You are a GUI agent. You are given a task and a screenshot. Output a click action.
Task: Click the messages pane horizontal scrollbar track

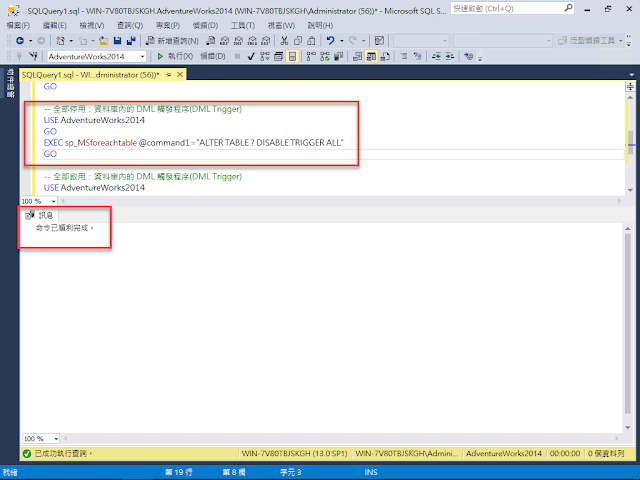pyautogui.click(x=341, y=439)
